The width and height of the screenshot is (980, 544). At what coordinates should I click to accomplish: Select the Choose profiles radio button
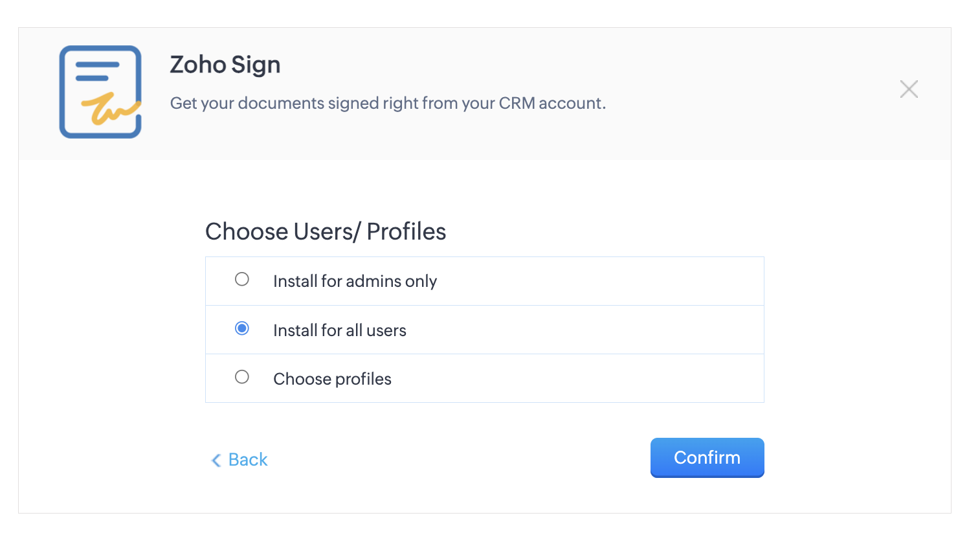pyautogui.click(x=242, y=377)
